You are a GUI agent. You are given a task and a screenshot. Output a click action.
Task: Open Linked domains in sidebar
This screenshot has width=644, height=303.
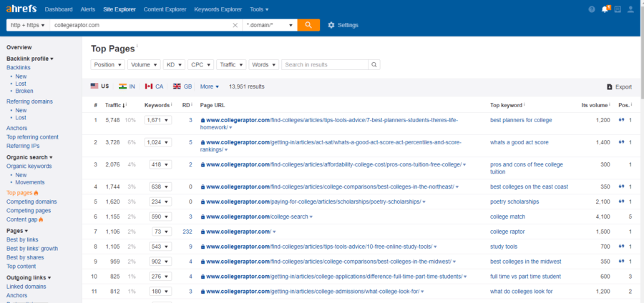pyautogui.click(x=26, y=287)
